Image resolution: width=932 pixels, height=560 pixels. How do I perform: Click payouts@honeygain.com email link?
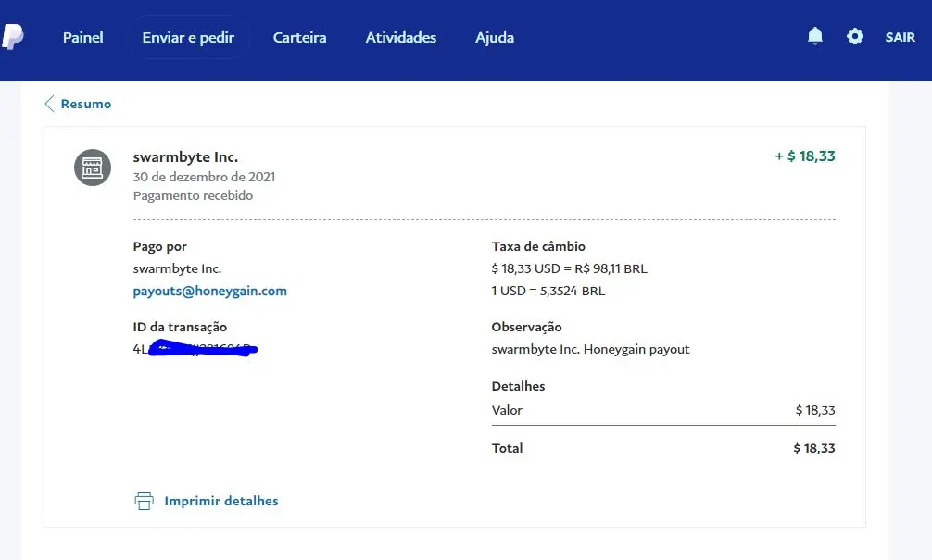pos(209,291)
